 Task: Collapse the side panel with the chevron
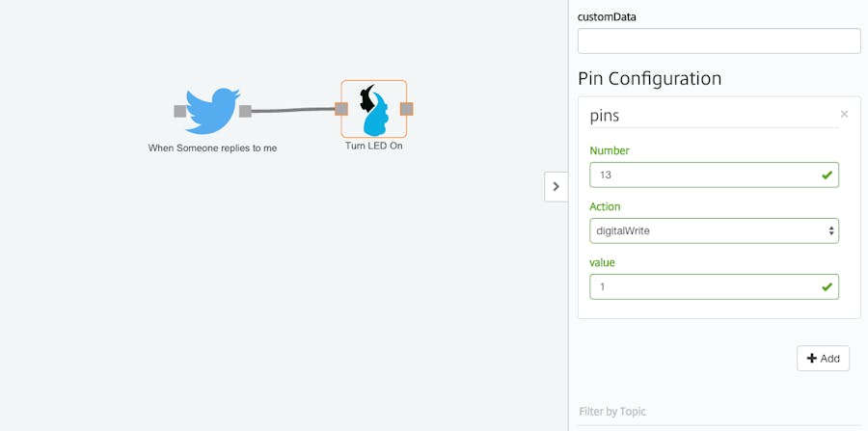556,186
